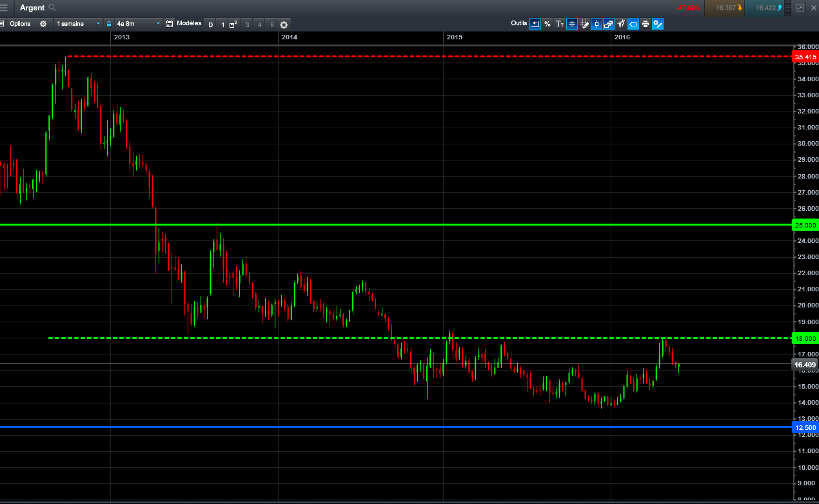Toggle the price label tag tool
The height and width of the screenshot is (504, 819).
(x=633, y=24)
